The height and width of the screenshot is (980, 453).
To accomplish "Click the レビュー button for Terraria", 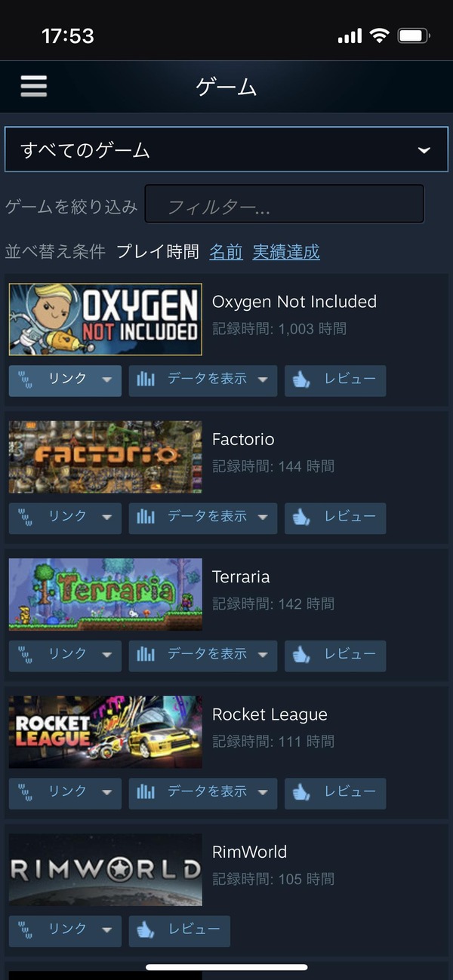I will 335,656.
